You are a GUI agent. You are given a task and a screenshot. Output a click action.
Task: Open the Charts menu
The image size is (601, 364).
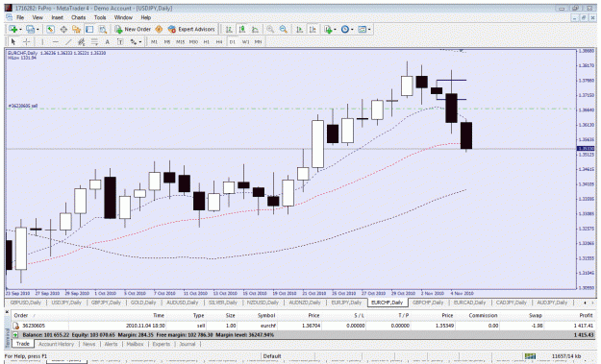[x=78, y=17]
